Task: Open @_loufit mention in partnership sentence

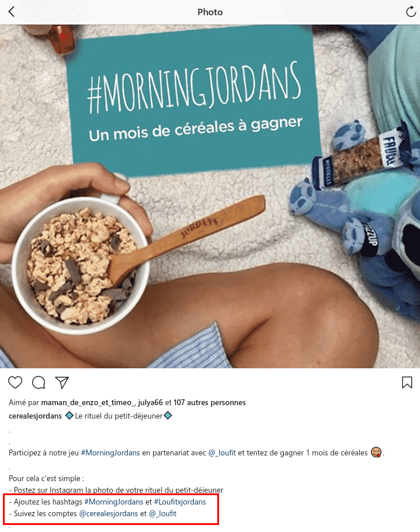Action: pyautogui.click(x=222, y=453)
